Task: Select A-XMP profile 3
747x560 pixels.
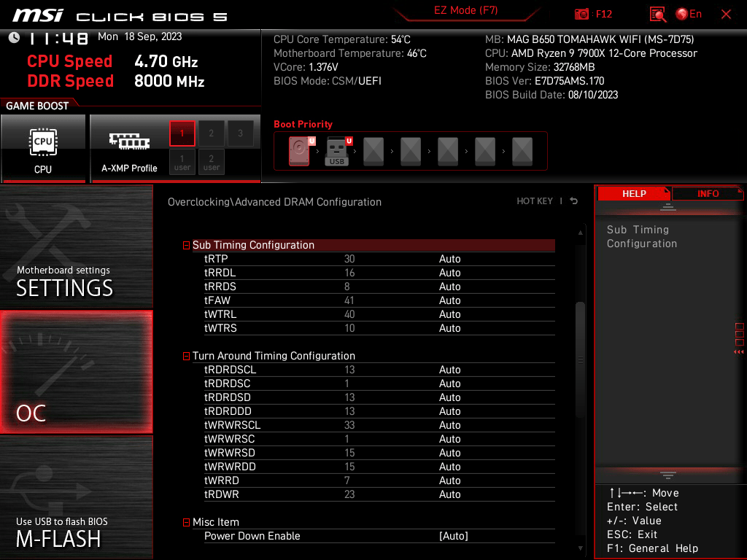Action: point(240,133)
